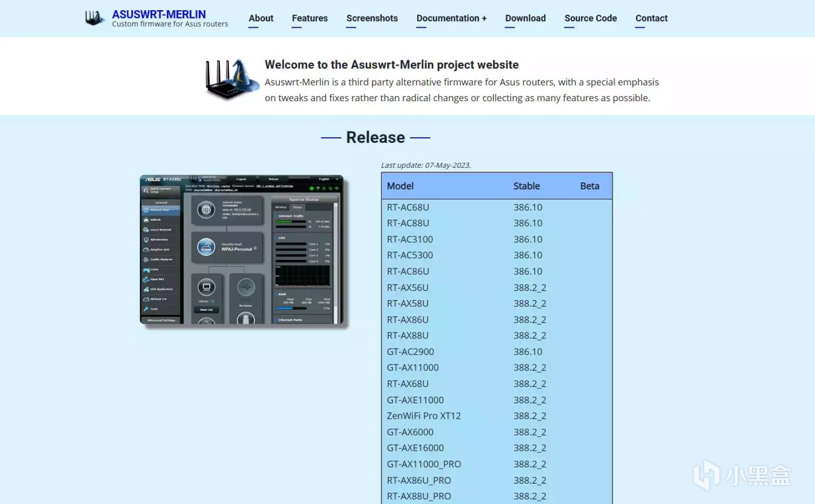Navigate to the Download page

[526, 18]
